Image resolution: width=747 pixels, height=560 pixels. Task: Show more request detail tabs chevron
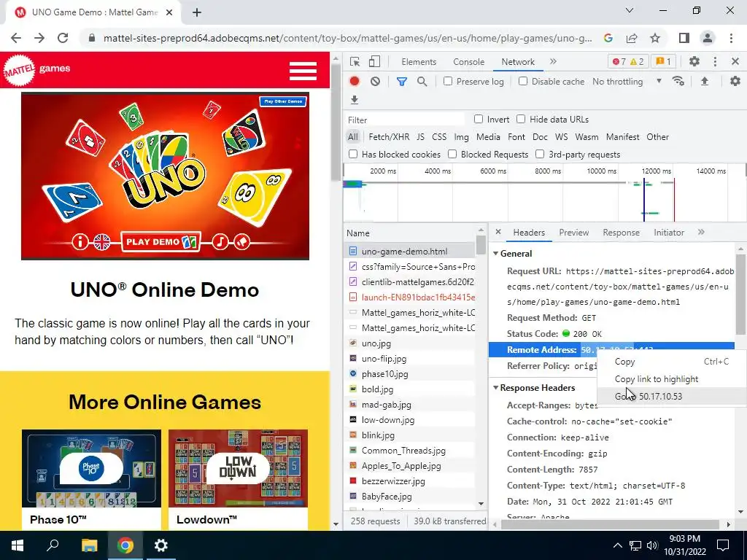click(701, 232)
